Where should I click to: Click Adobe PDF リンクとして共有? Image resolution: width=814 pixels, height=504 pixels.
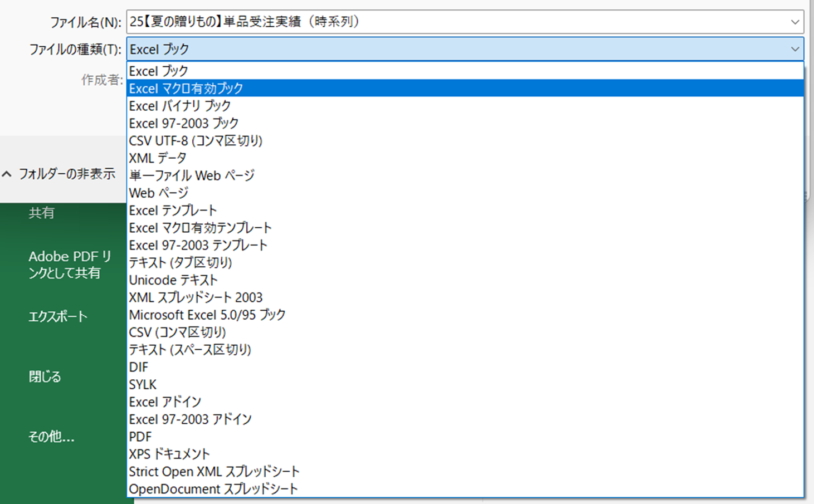[70, 265]
